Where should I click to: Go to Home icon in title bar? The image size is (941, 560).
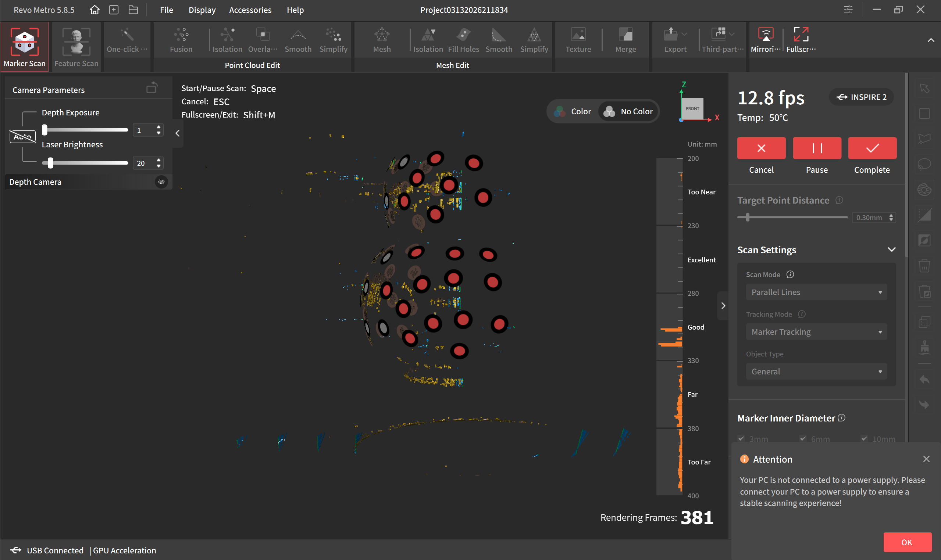click(95, 10)
